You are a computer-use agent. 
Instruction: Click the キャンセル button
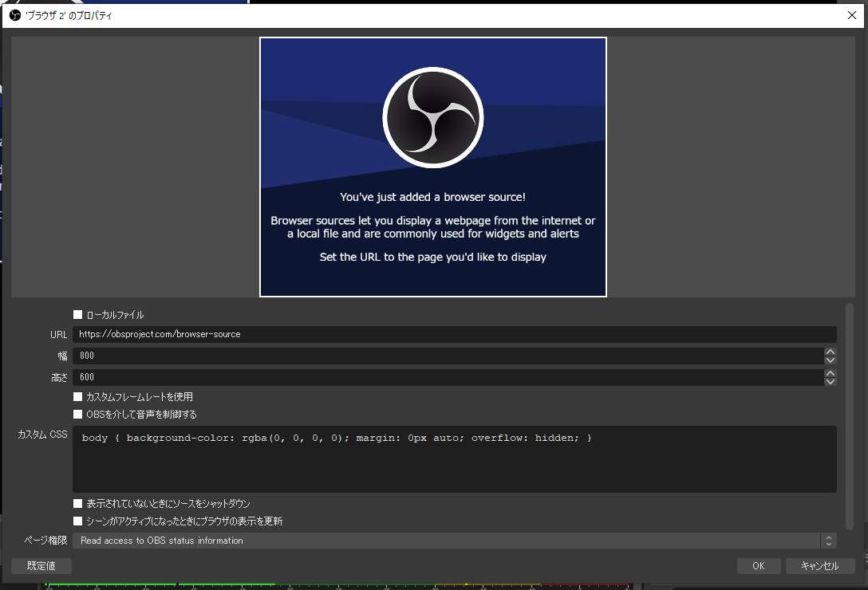[820, 565]
